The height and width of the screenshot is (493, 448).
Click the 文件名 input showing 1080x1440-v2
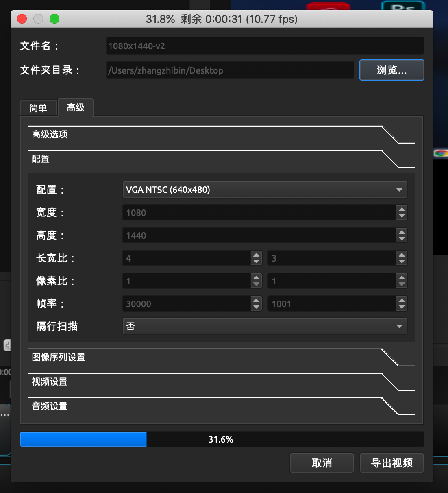(264, 46)
